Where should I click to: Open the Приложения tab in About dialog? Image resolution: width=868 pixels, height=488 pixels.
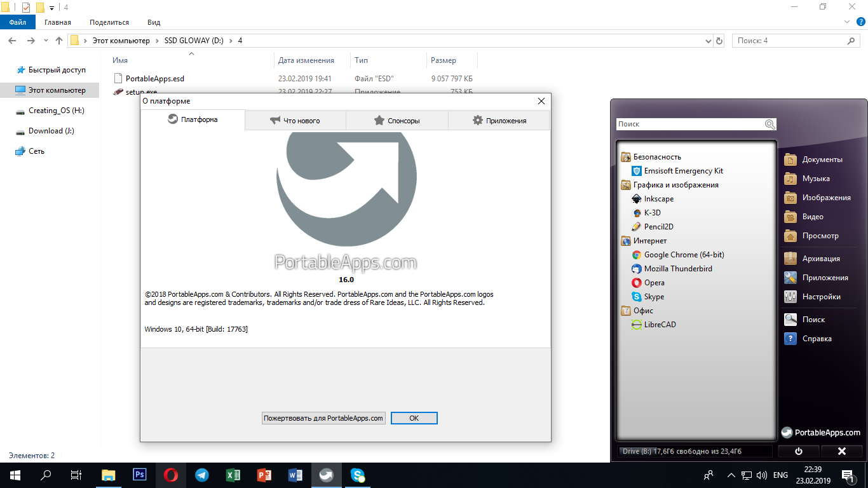coord(499,120)
